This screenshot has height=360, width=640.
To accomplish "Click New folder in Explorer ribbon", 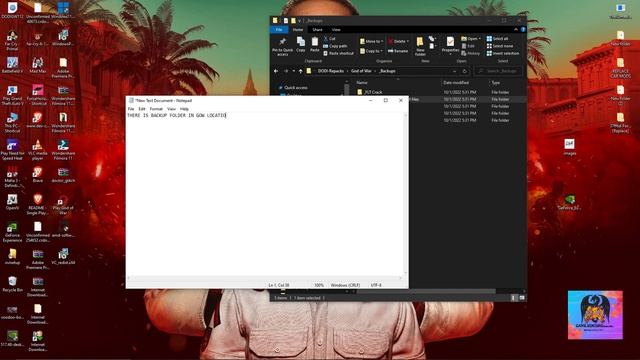I will [420, 46].
